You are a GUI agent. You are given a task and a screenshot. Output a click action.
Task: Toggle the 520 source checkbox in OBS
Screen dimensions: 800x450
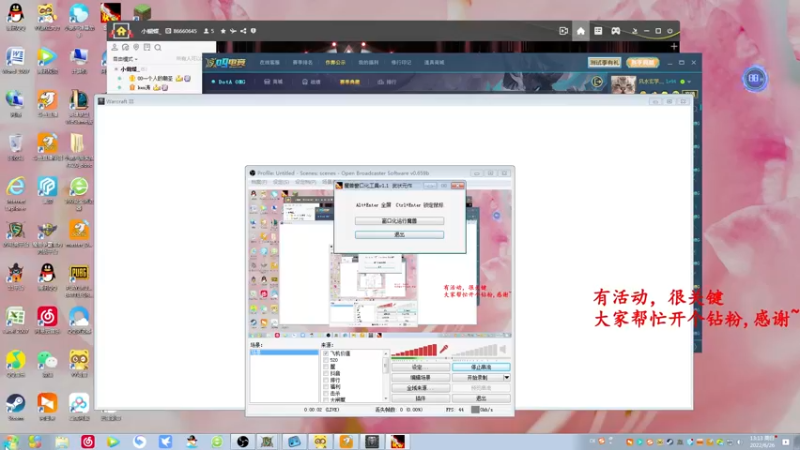(x=326, y=360)
